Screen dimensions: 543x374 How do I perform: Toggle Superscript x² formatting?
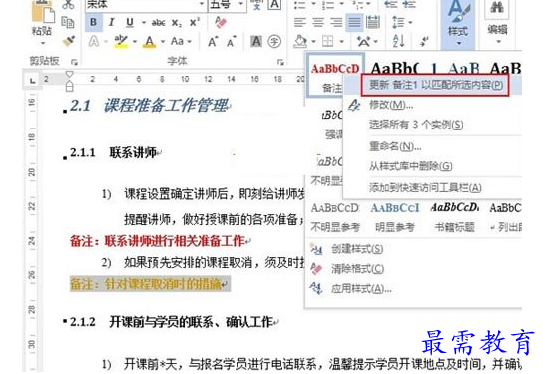tap(195, 23)
